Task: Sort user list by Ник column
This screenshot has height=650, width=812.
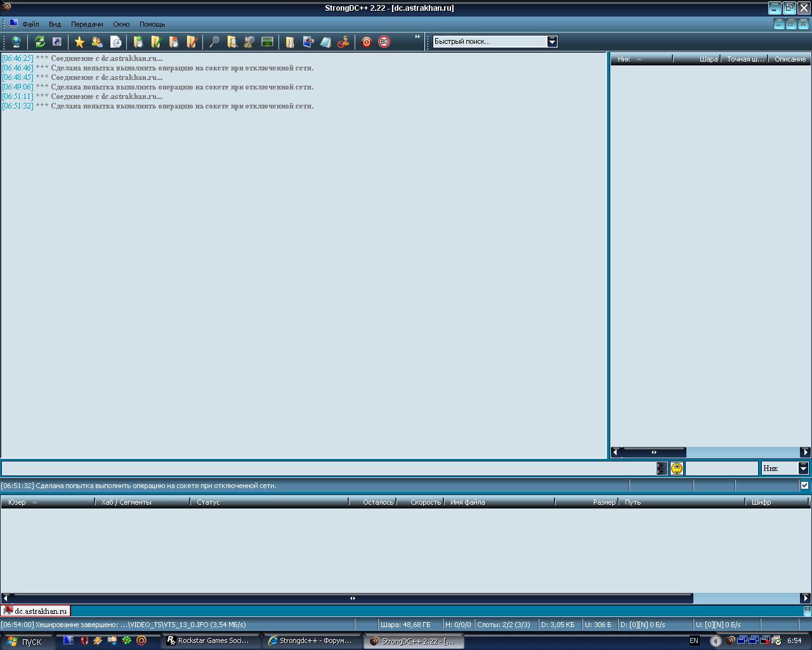Action: coord(641,59)
